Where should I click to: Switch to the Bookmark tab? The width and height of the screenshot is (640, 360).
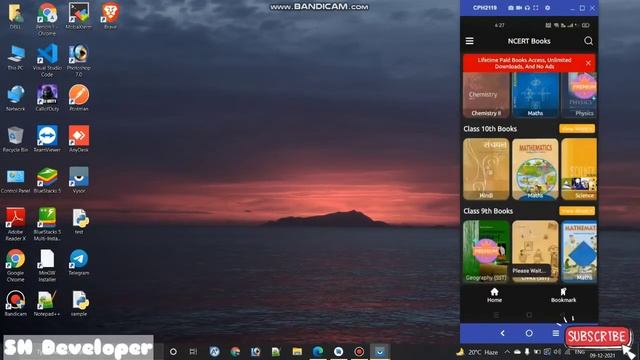click(563, 295)
